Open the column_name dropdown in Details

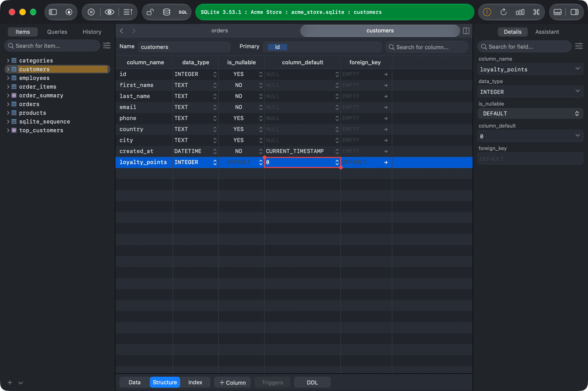click(577, 69)
